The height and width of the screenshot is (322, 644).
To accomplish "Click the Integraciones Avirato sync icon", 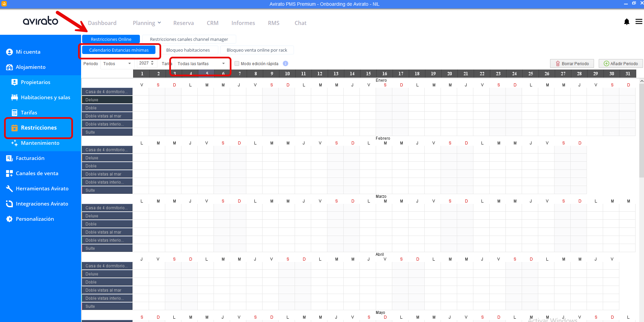I will (x=9, y=204).
